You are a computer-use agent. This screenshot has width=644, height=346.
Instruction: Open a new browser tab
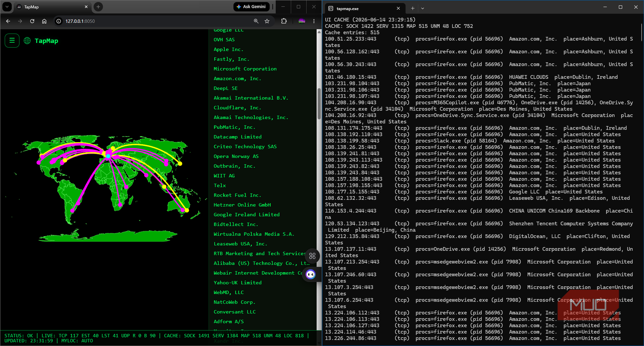coord(98,7)
